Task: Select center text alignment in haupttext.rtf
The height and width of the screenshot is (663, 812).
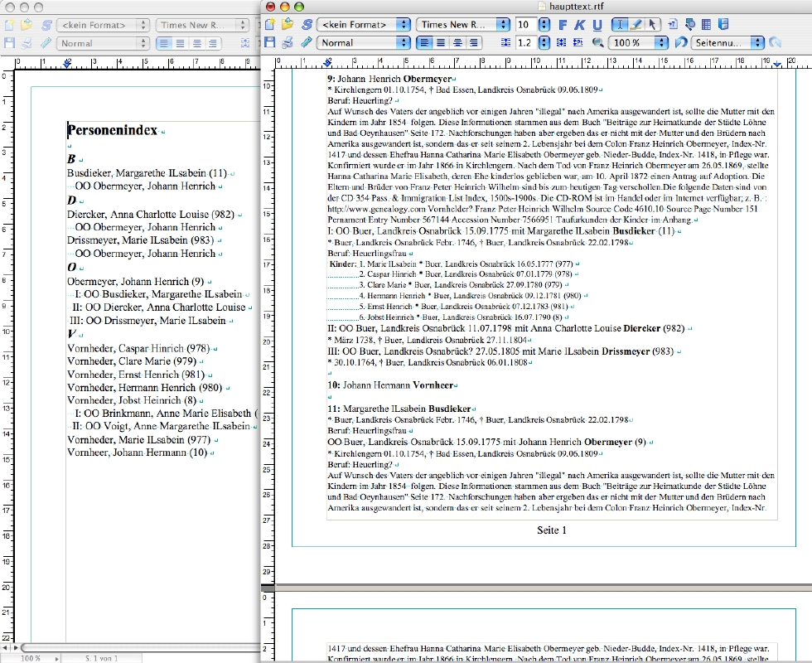Action: (x=441, y=42)
